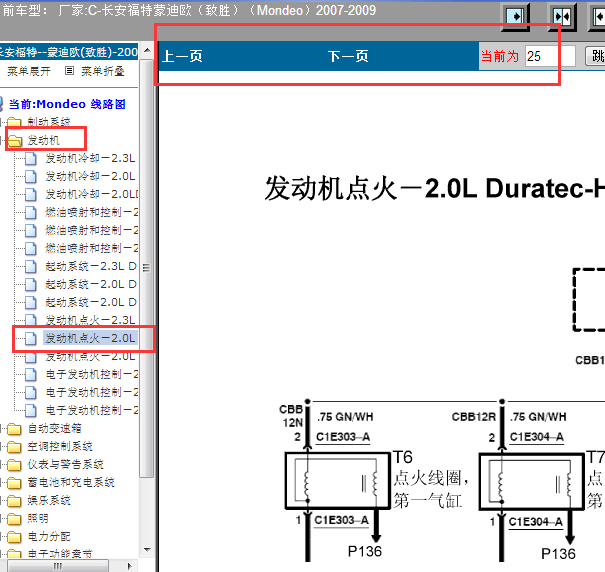Click sidebar horizontal scrollbar thumb

tap(58, 566)
